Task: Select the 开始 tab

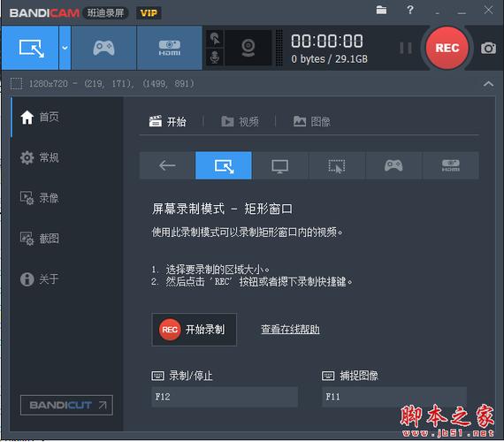Action: point(167,121)
